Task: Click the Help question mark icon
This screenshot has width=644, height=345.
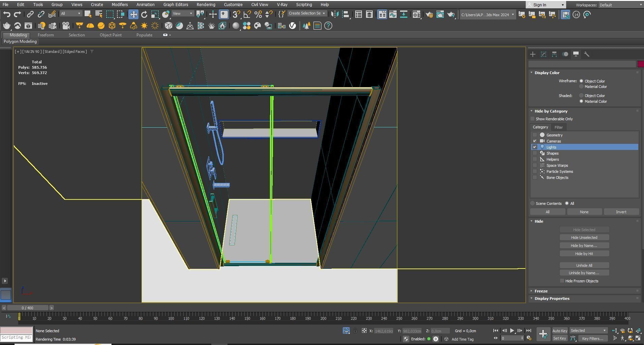Action: [x=328, y=26]
